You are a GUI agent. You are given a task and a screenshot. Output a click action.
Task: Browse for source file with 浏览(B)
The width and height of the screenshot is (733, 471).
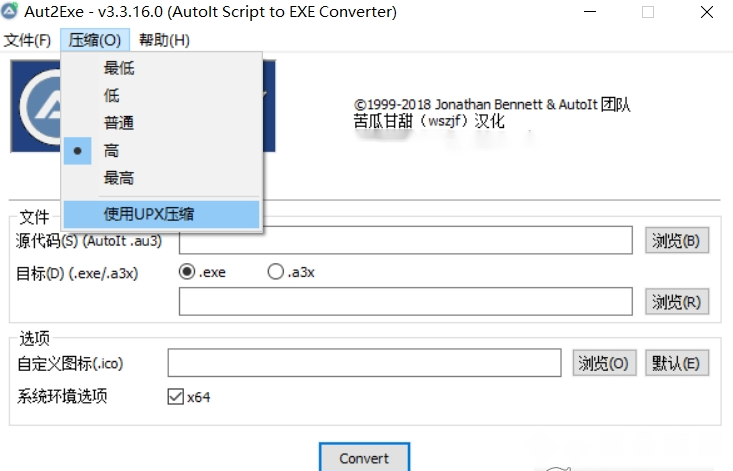click(677, 241)
